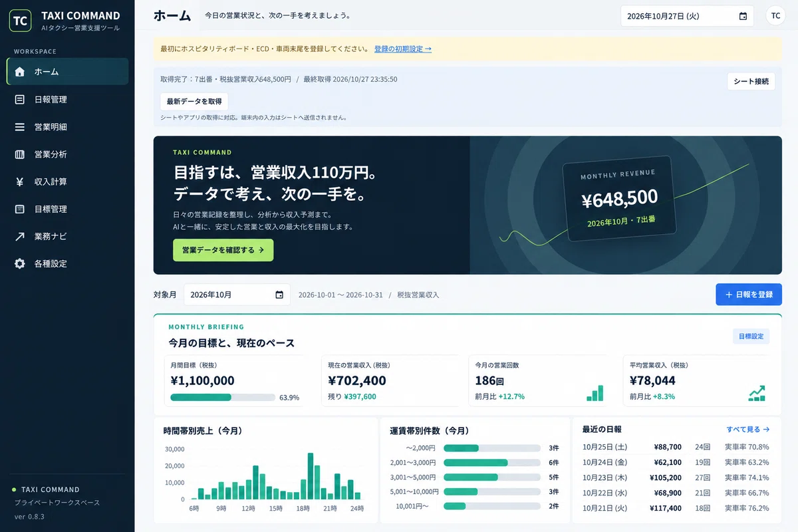Screen dimensions: 798x532
Task: Click 営業データを確認する green button
Action: click(x=223, y=250)
